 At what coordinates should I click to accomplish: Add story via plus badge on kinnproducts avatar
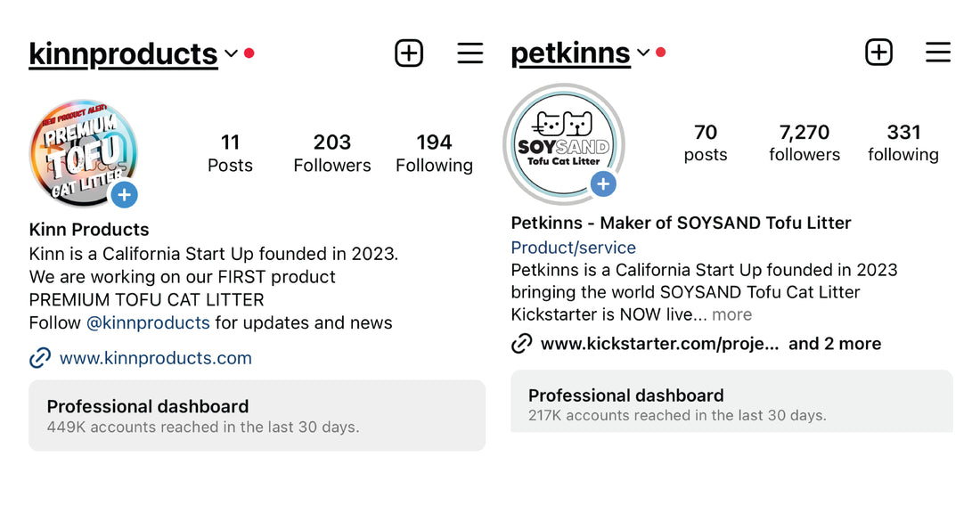(124, 194)
